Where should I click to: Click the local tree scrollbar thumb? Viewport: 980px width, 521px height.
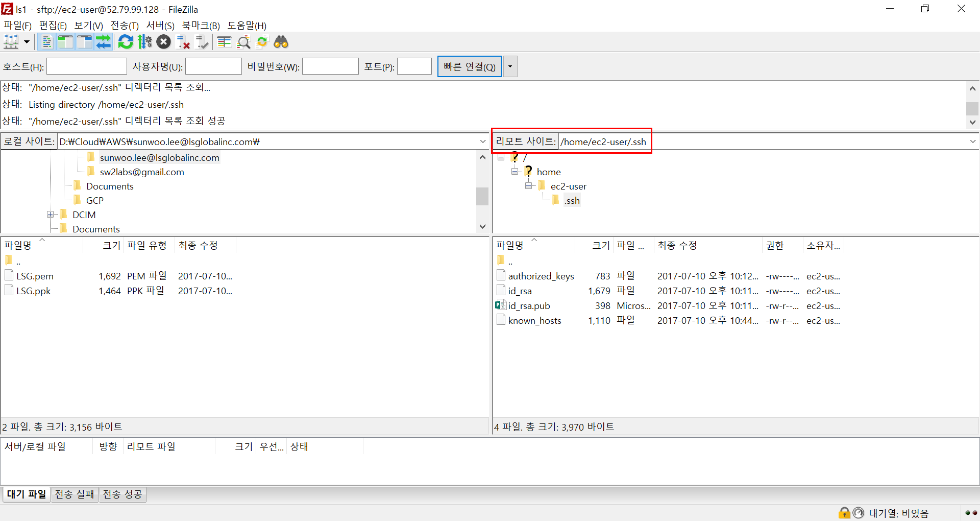[482, 196]
